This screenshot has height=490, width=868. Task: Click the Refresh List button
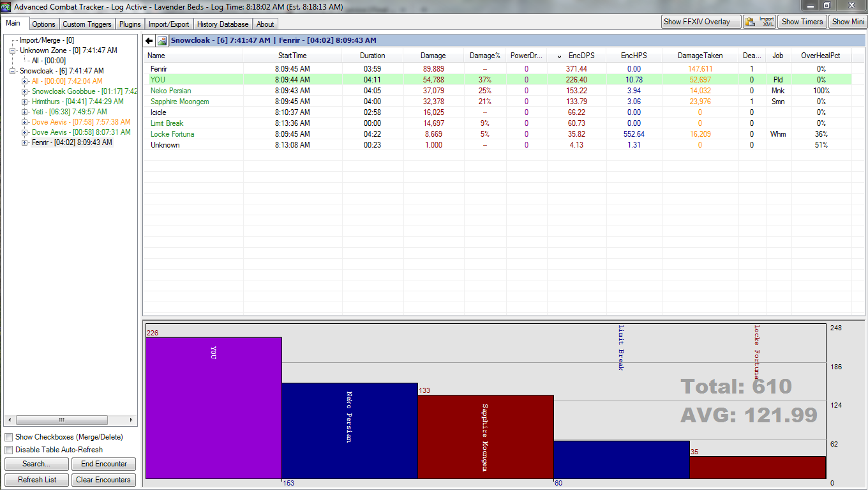(x=36, y=480)
